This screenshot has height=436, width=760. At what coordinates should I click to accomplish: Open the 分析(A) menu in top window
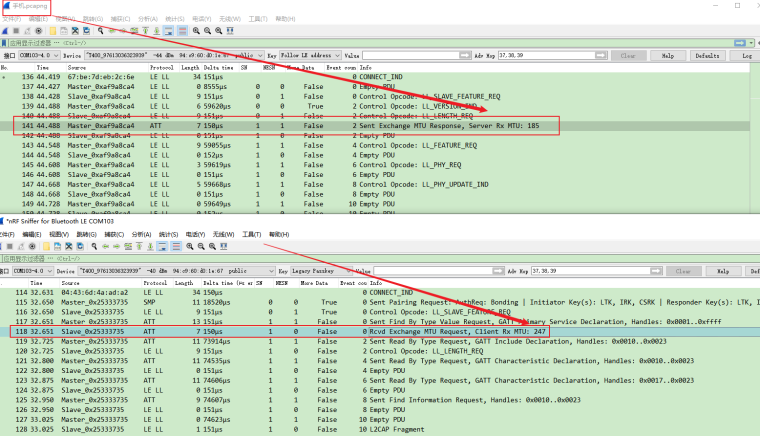coord(147,19)
